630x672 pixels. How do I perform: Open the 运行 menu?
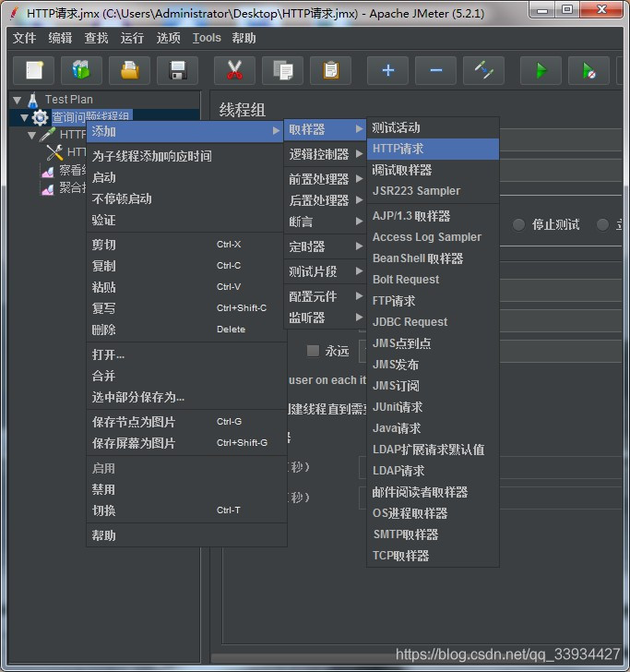tap(132, 38)
